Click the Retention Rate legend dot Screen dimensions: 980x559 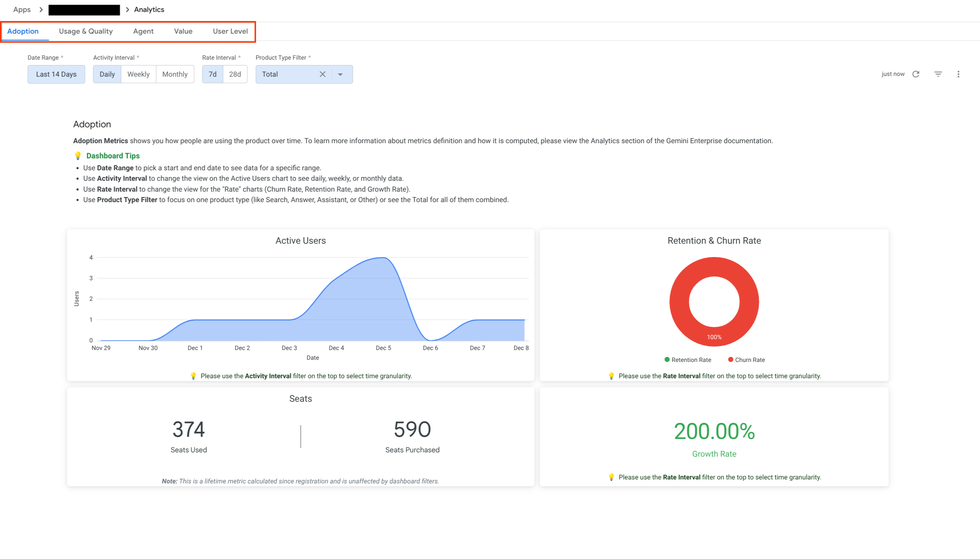coord(667,359)
